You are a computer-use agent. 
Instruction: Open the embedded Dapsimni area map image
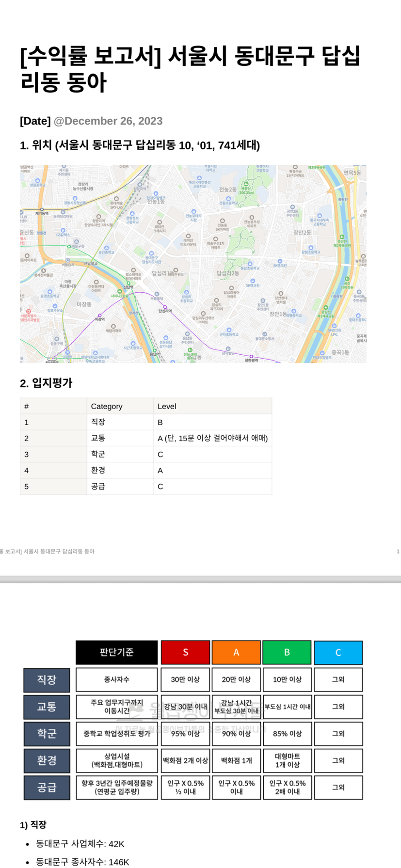pos(193,264)
